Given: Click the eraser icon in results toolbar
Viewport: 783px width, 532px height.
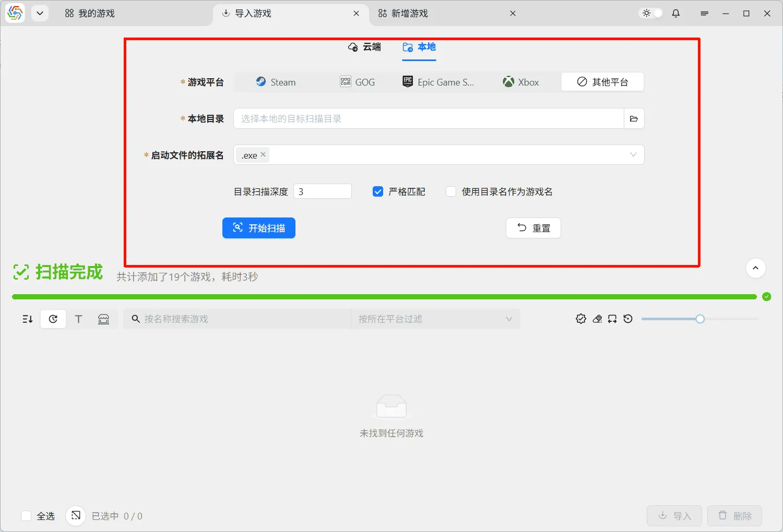Looking at the screenshot, I should 597,319.
